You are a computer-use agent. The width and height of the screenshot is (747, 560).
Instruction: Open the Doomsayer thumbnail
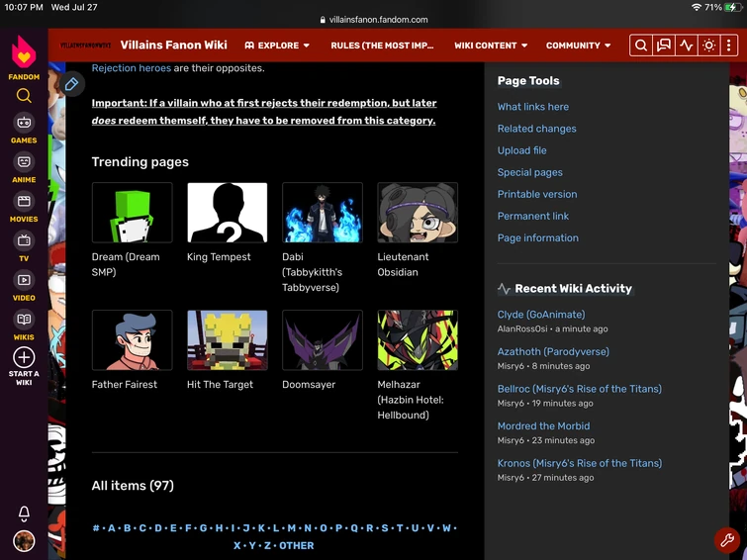coord(323,340)
